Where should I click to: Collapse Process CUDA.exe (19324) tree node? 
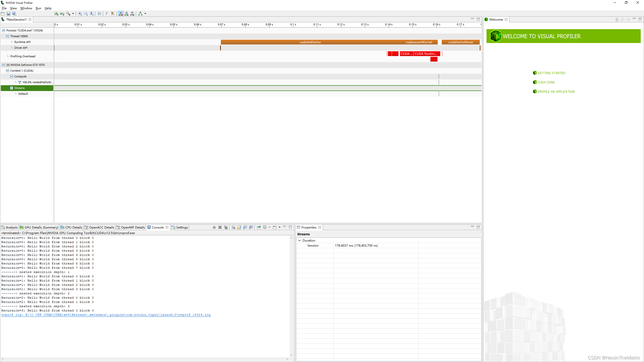4,30
